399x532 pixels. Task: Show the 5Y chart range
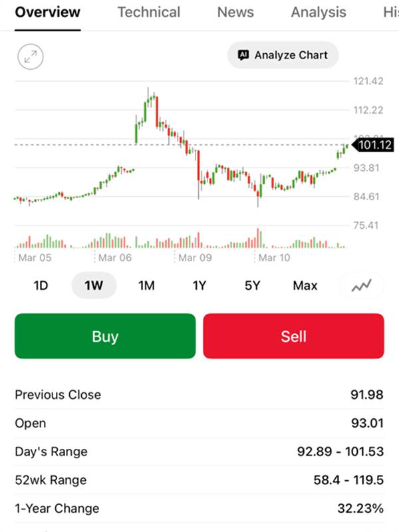pos(252,286)
